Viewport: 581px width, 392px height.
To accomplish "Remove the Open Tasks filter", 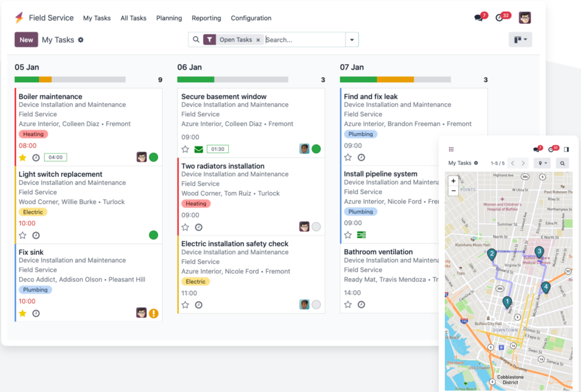I will tap(258, 40).
